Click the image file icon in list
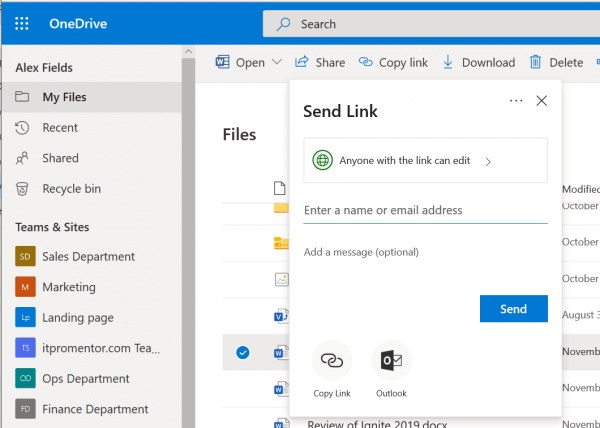Image resolution: width=600 pixels, height=428 pixels. click(282, 280)
